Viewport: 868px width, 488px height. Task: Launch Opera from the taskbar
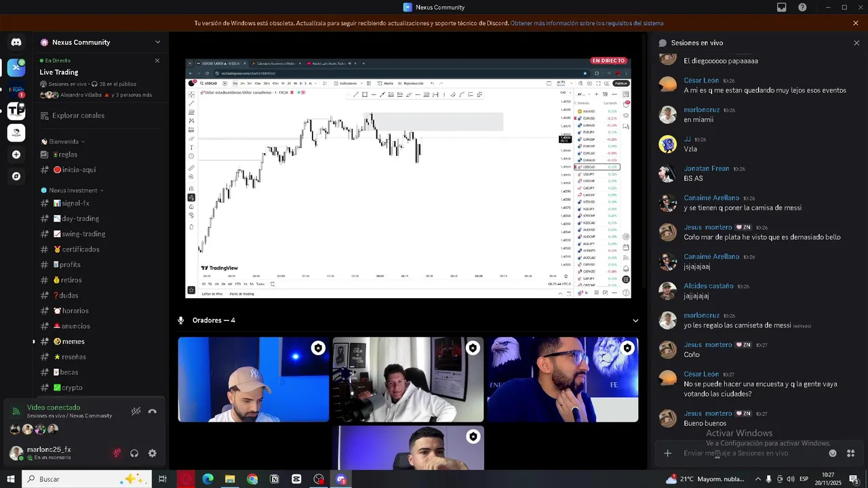186,479
